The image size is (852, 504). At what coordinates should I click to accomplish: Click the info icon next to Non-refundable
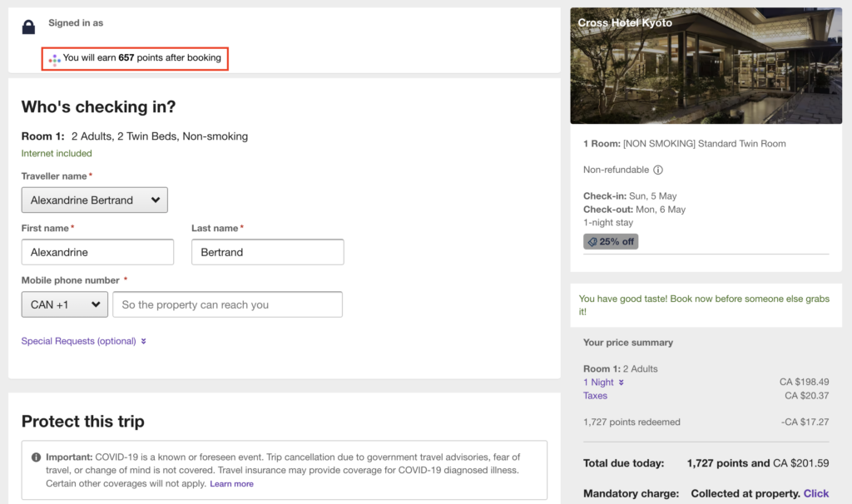pos(657,170)
